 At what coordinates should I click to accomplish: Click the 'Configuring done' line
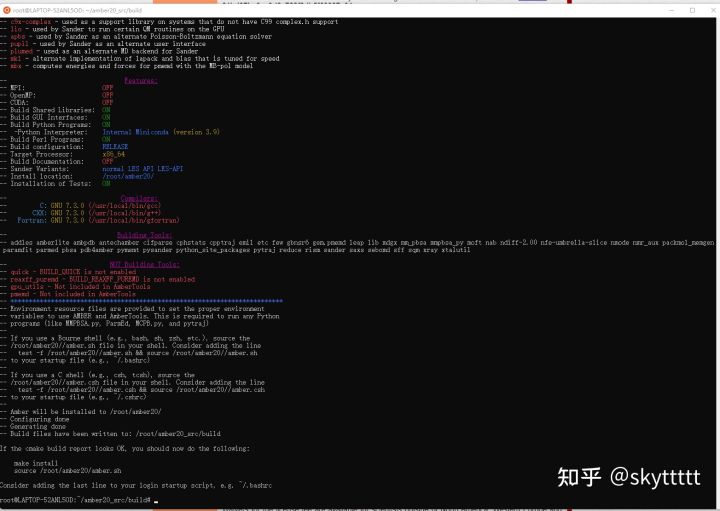coord(39,418)
